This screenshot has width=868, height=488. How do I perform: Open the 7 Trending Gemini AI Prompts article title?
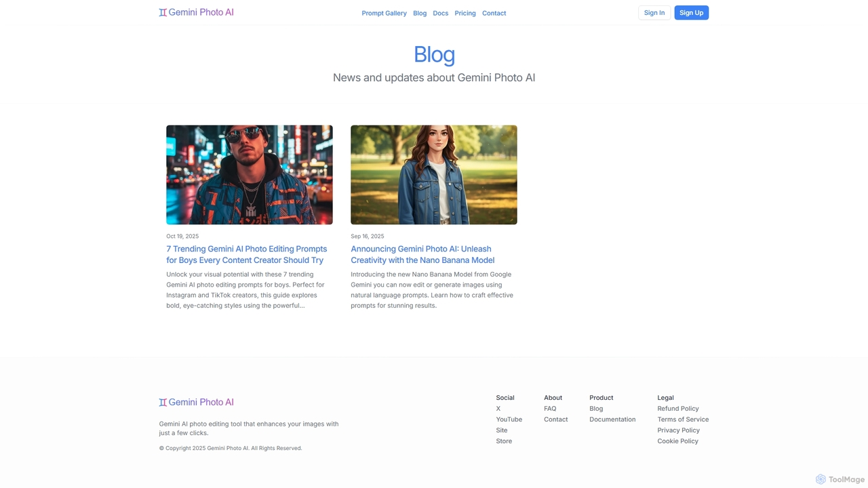(247, 254)
